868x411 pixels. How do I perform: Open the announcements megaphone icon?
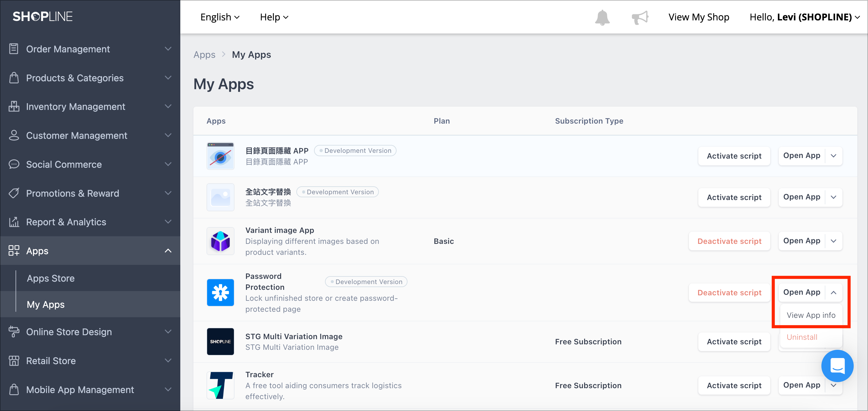point(640,17)
